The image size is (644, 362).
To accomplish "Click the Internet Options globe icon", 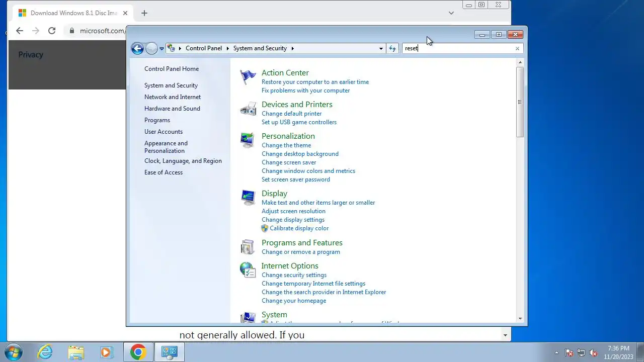I will 248,270.
